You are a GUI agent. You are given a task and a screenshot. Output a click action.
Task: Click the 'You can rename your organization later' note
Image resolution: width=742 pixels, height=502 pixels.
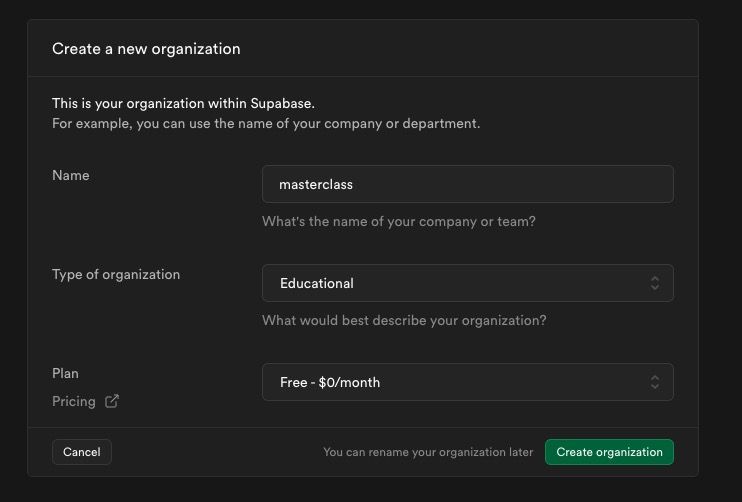pos(428,452)
